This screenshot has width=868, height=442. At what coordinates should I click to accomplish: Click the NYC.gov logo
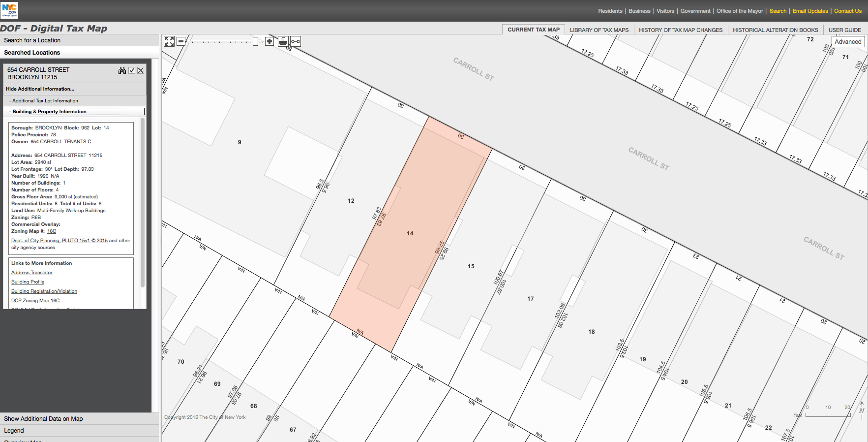[9, 10]
